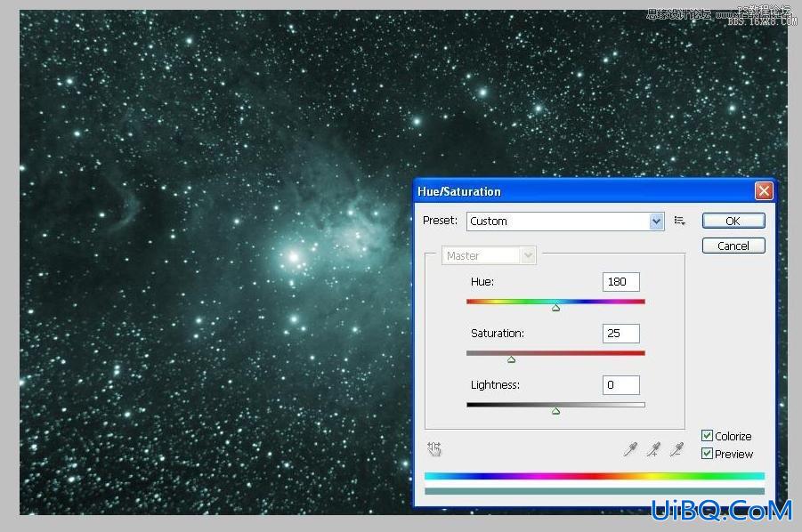Click the Saturation: label
The height and width of the screenshot is (532, 802).
pyautogui.click(x=498, y=334)
